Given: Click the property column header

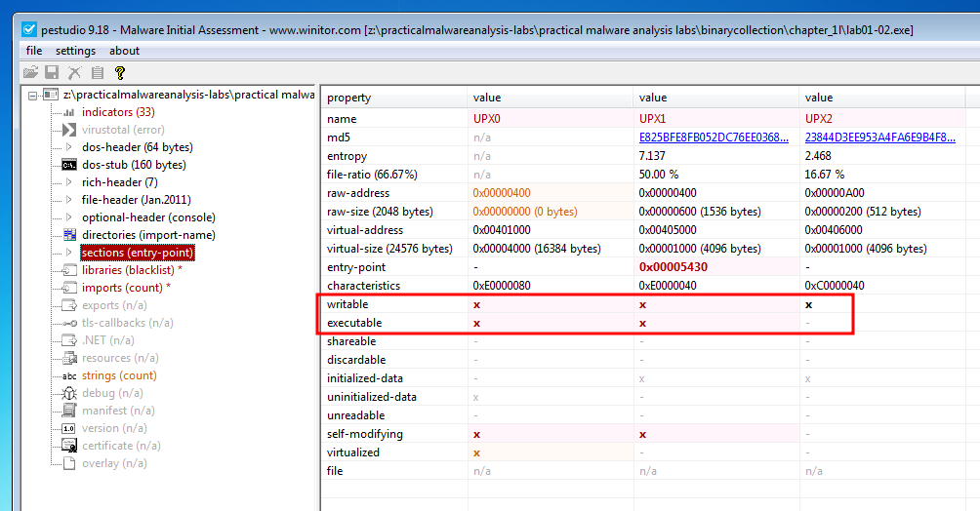Looking at the screenshot, I should point(394,98).
